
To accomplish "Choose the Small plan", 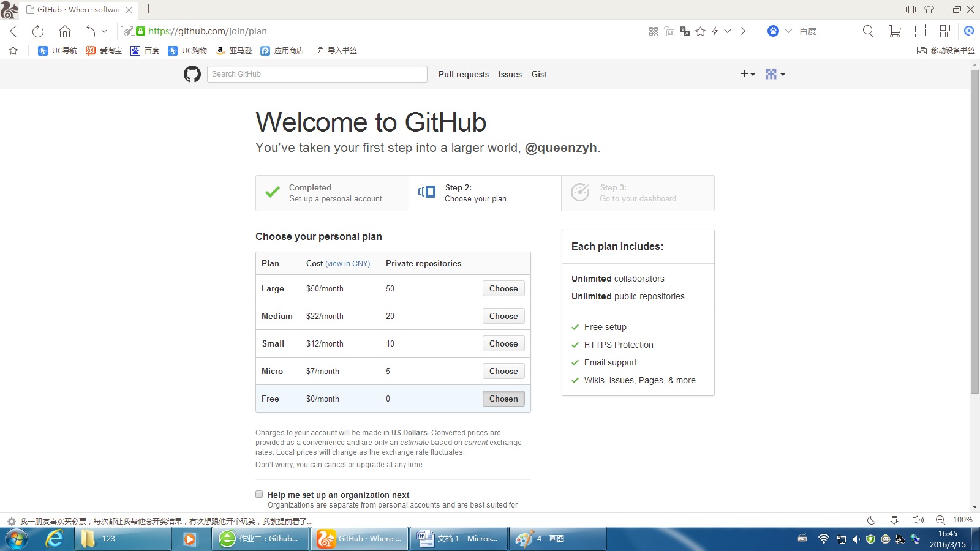I will [503, 343].
